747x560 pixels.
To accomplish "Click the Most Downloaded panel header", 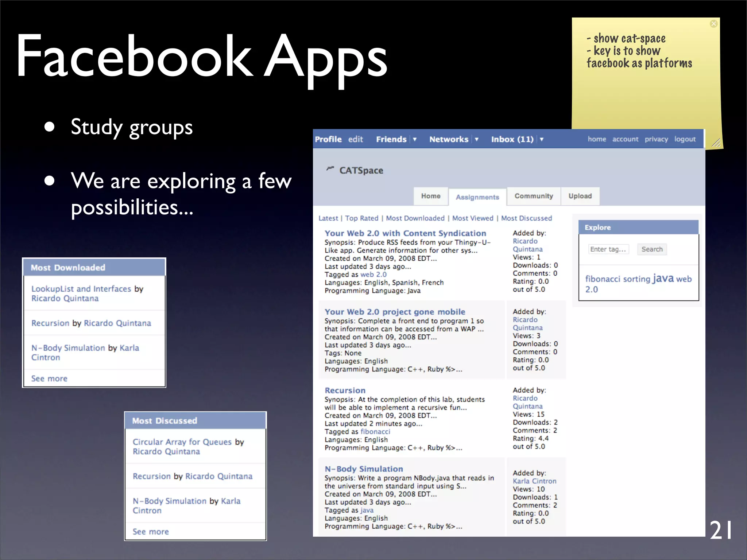I will click(x=94, y=268).
